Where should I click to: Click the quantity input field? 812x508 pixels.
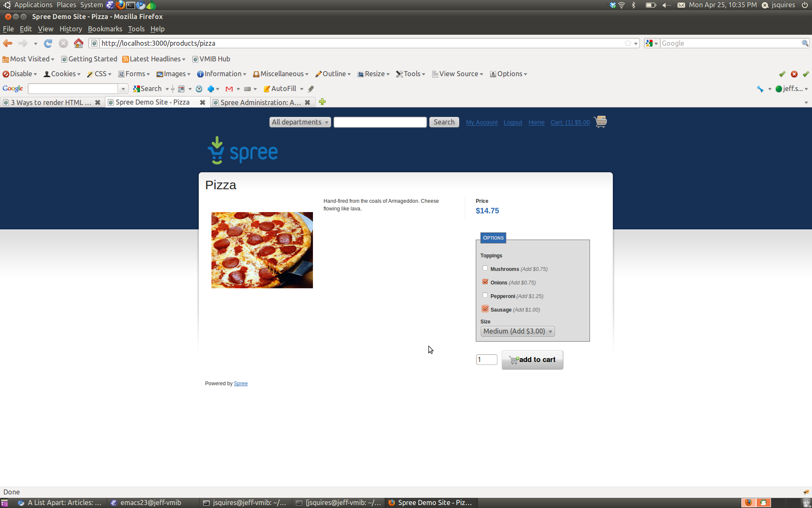point(486,359)
